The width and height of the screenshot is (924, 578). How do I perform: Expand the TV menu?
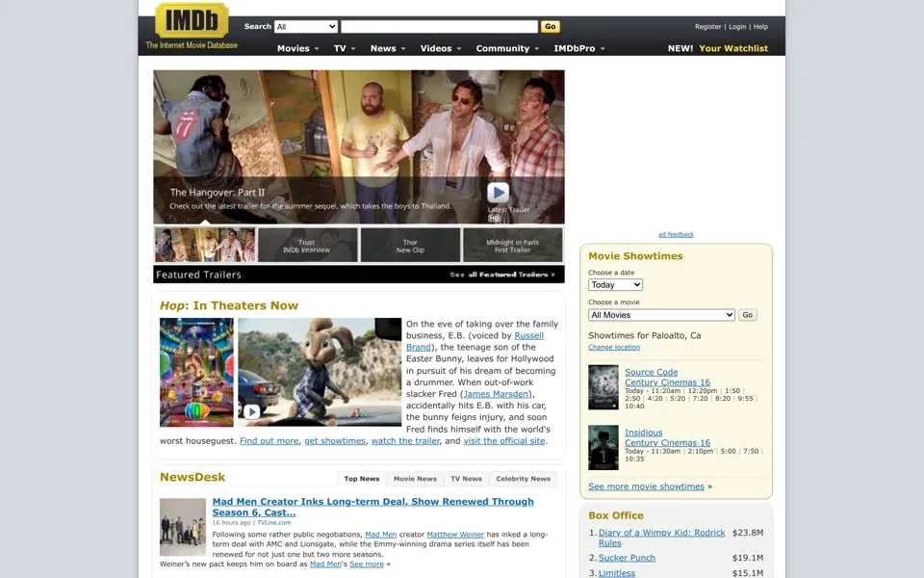click(x=345, y=48)
